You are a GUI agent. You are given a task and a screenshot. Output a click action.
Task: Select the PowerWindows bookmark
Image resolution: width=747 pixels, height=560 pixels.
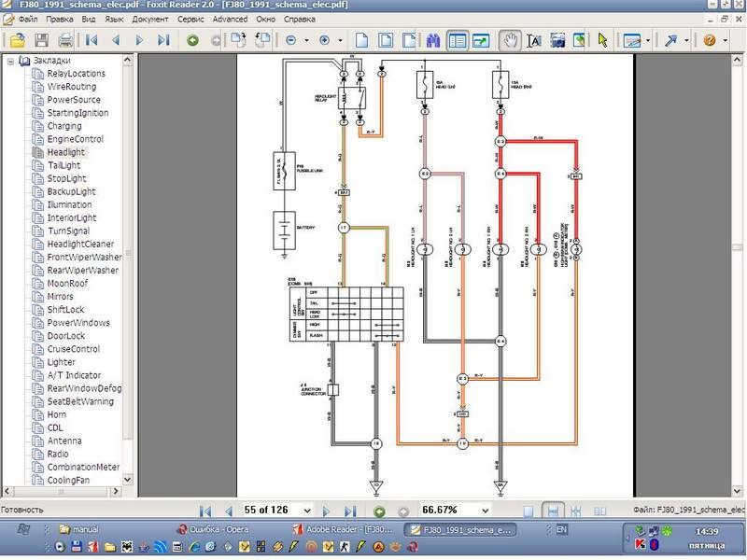(78, 323)
